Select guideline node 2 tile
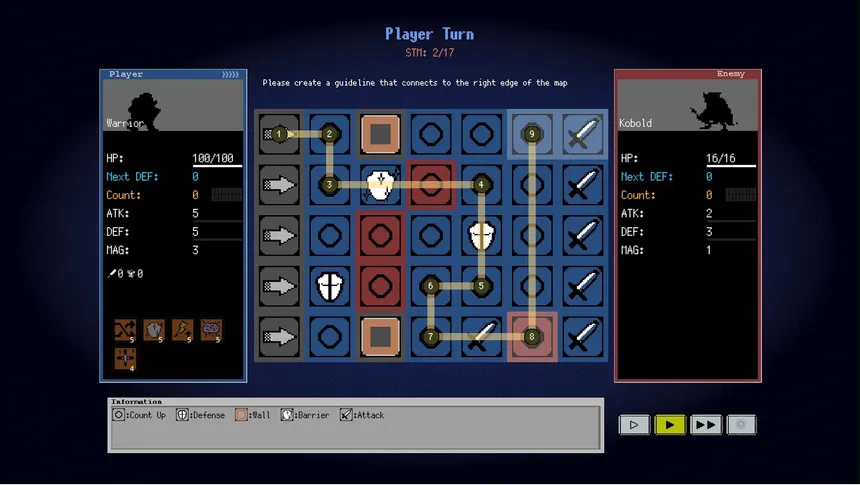 tap(330, 134)
